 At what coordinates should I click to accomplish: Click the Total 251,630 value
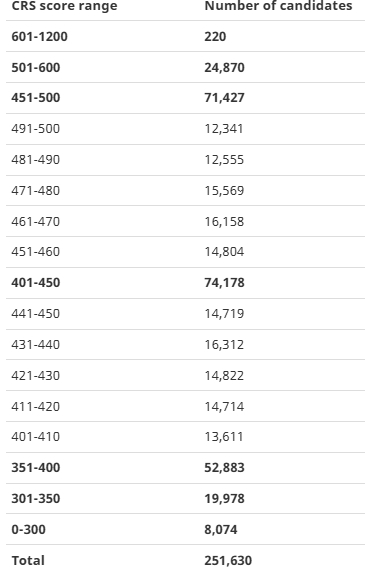228,560
